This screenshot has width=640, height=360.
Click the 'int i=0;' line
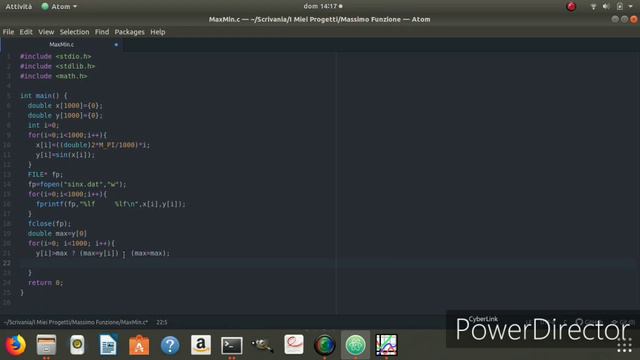[x=44, y=125]
